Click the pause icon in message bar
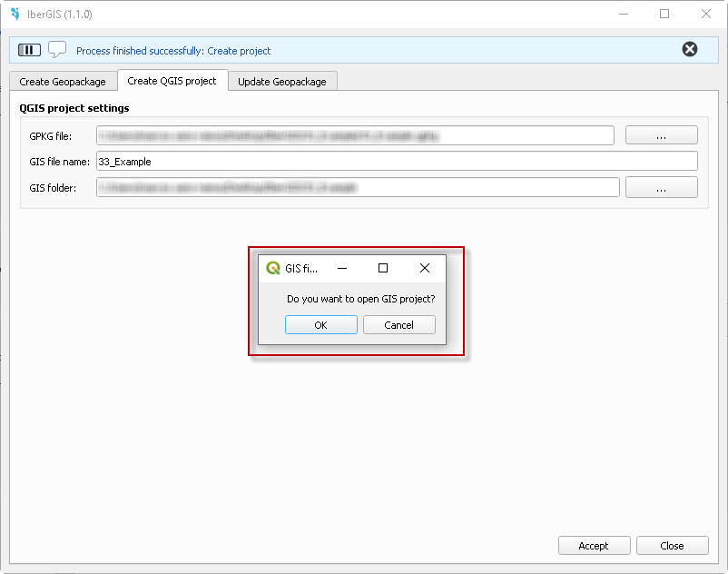The width and height of the screenshot is (728, 574). pyautogui.click(x=30, y=50)
